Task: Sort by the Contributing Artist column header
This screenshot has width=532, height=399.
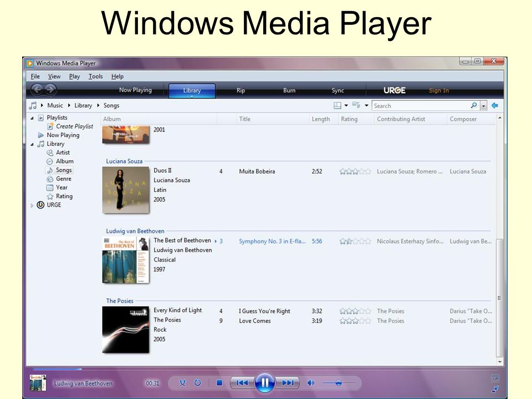Action: pyautogui.click(x=410, y=119)
